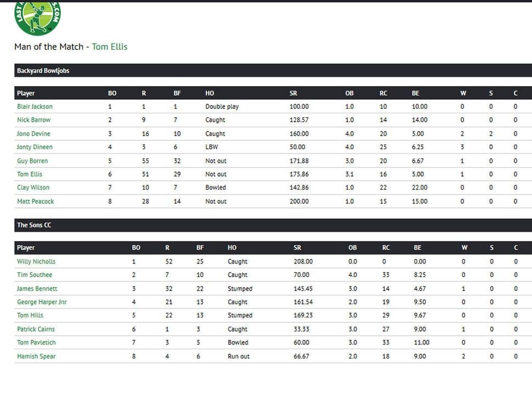Open Patrick Cairns' player page
The image size is (532, 399).
click(36, 329)
